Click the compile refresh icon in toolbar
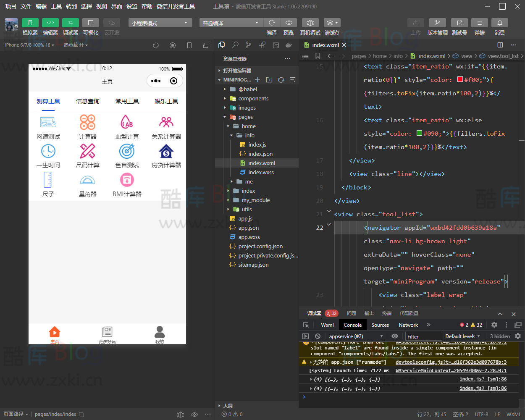 [x=272, y=23]
